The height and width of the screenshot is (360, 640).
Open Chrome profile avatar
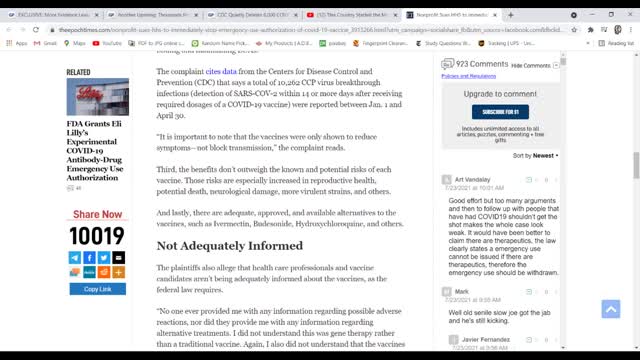coord(618,29)
